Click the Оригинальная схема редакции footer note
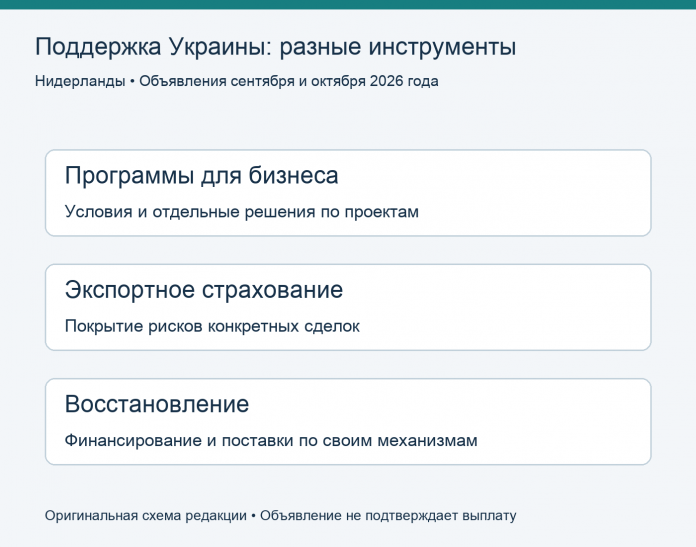This screenshot has height=547, width=696. [x=146, y=516]
